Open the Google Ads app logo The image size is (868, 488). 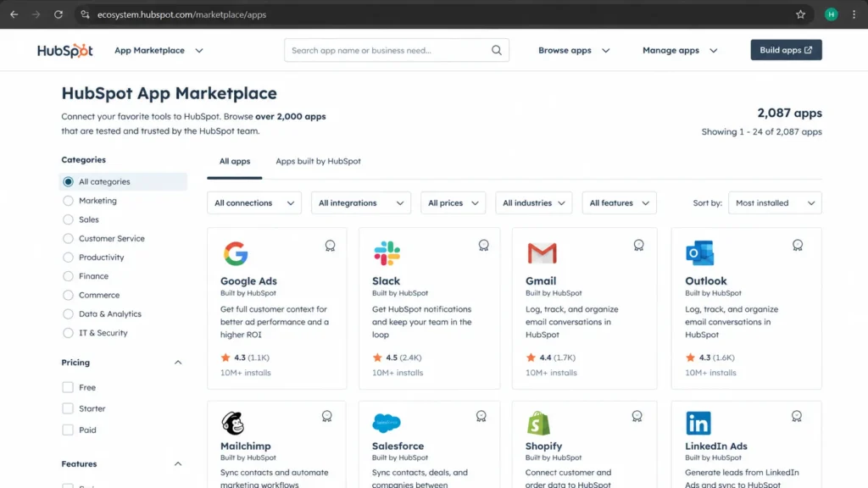(x=236, y=253)
